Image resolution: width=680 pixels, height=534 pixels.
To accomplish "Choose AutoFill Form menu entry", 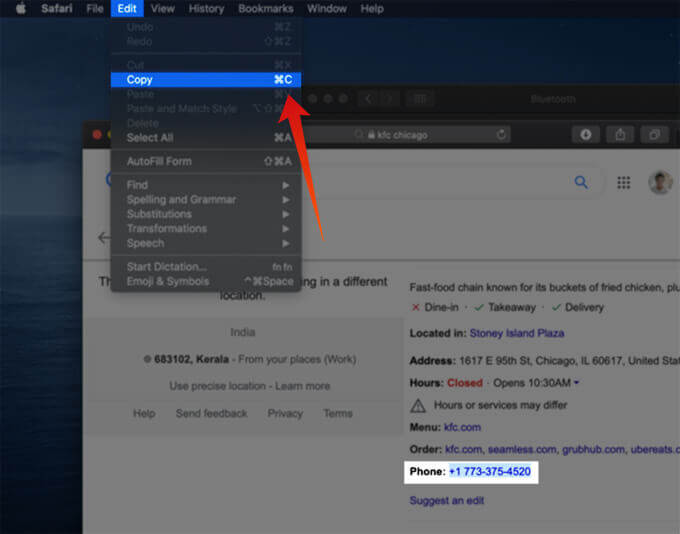I will point(206,161).
